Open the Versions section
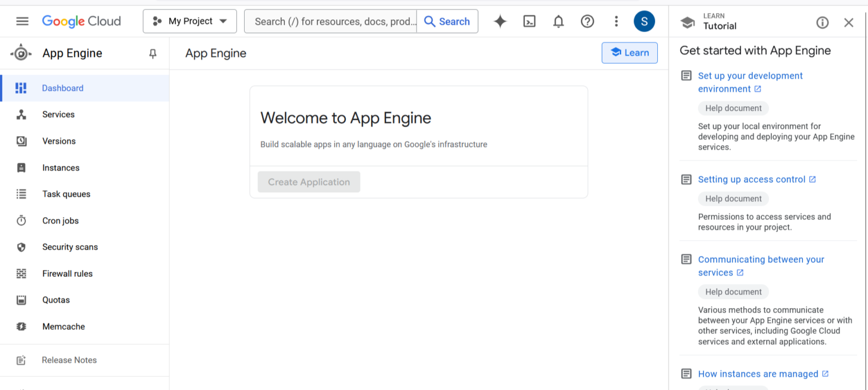The width and height of the screenshot is (868, 390). tap(59, 141)
